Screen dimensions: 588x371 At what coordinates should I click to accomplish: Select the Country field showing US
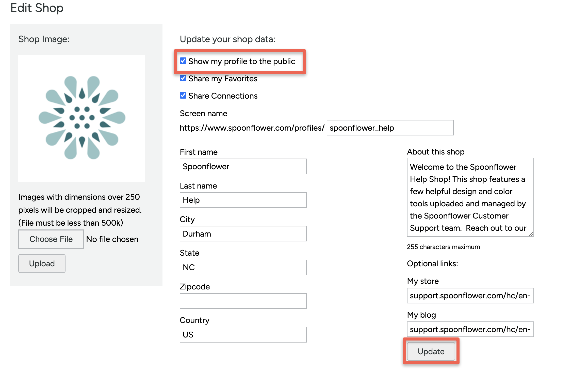(x=243, y=334)
